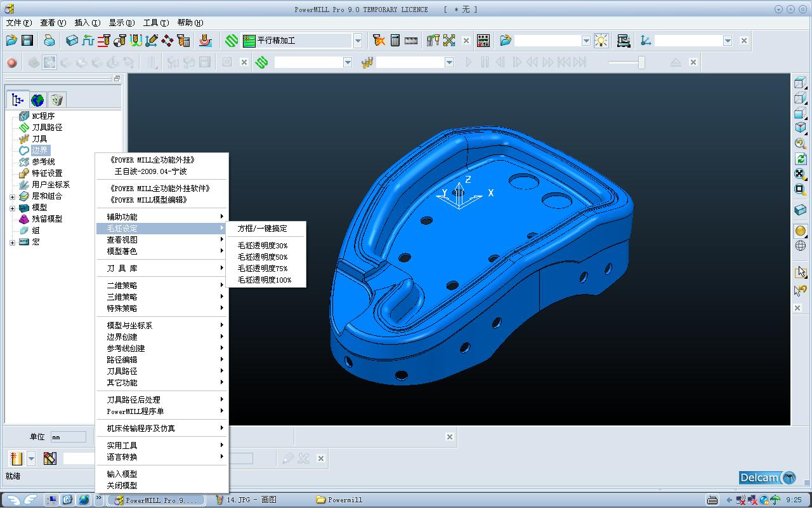Open the toolpath verification icon
This screenshot has height=508, width=812.
point(379,40)
